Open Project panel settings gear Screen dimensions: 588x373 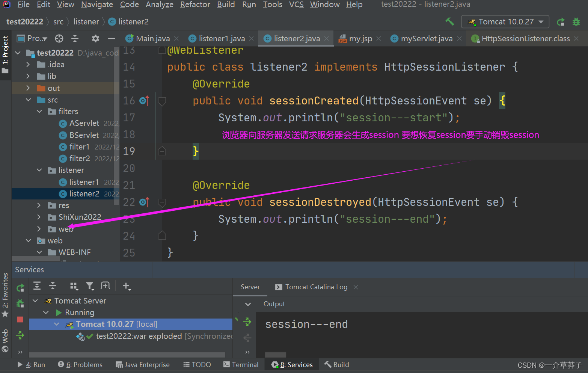point(95,38)
